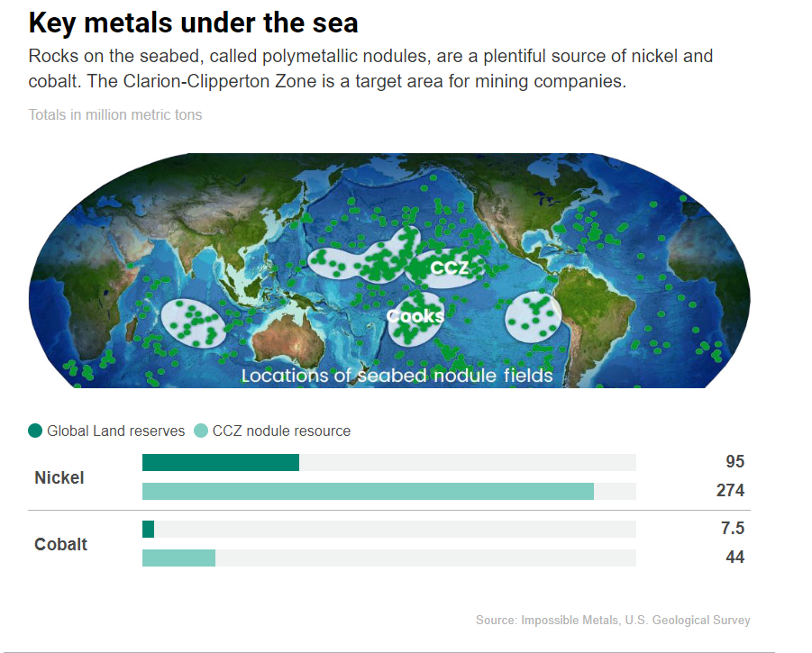This screenshot has width=812, height=653.
Task: Click the Nickel row label
Action: point(59,477)
